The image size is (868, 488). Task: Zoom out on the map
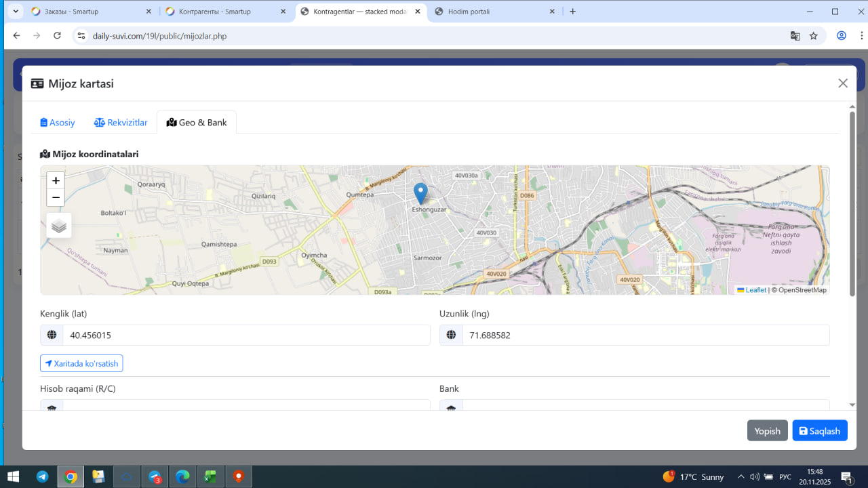coord(56,198)
